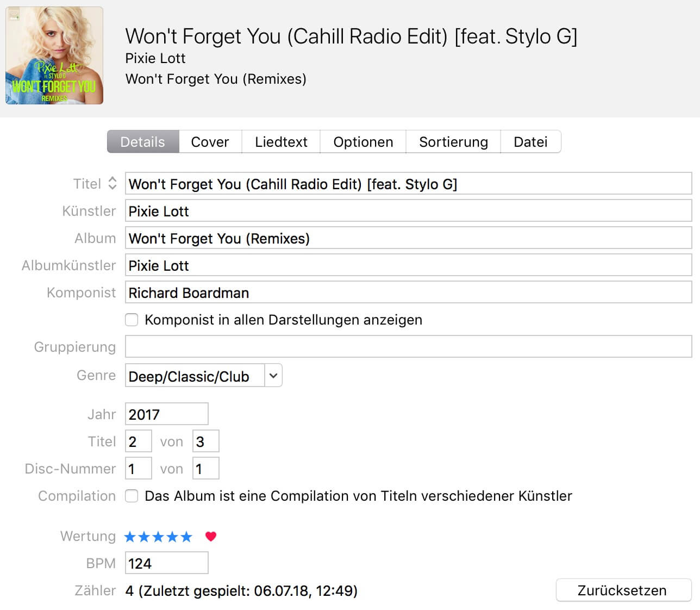Check the Compilation album checkbox
This screenshot has height=610, width=700.
[x=132, y=496]
